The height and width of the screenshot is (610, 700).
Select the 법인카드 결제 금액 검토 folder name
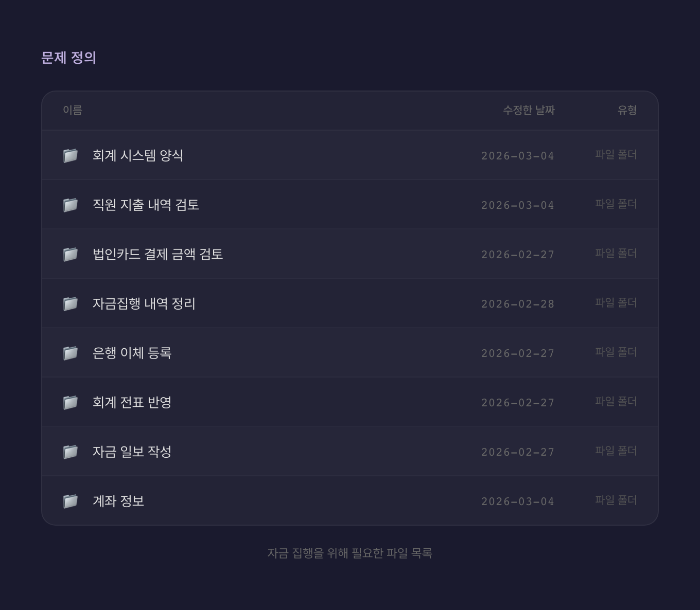[x=157, y=254]
